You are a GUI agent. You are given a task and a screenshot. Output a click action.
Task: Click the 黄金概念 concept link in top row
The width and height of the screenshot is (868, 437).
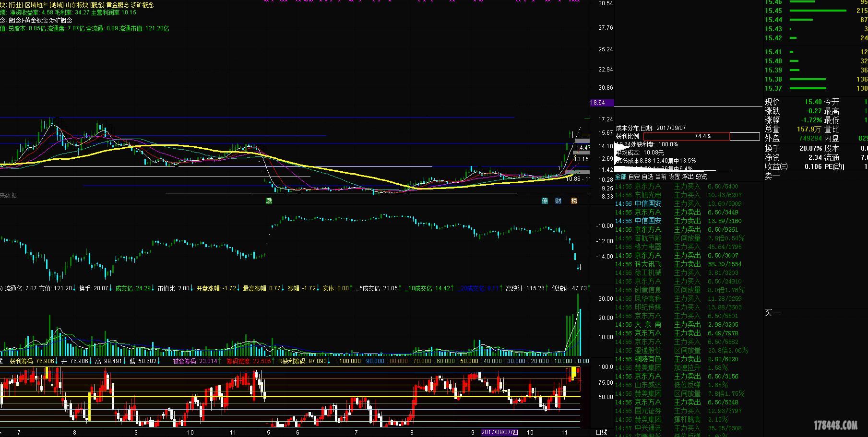point(118,5)
